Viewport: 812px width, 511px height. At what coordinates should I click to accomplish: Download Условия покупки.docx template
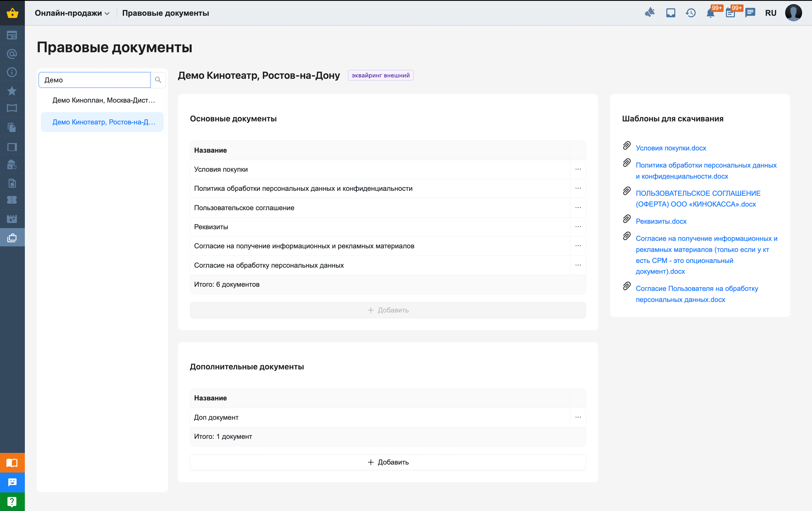tap(671, 148)
